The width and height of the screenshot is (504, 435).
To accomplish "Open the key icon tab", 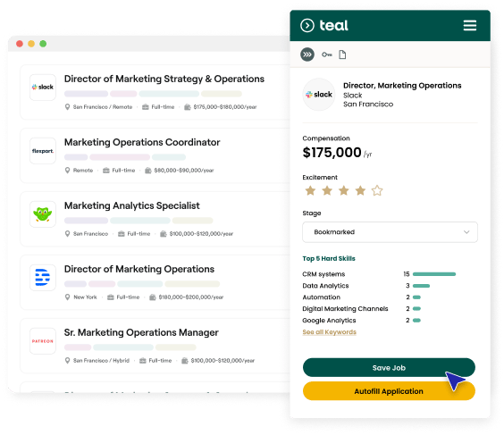I will pos(326,54).
